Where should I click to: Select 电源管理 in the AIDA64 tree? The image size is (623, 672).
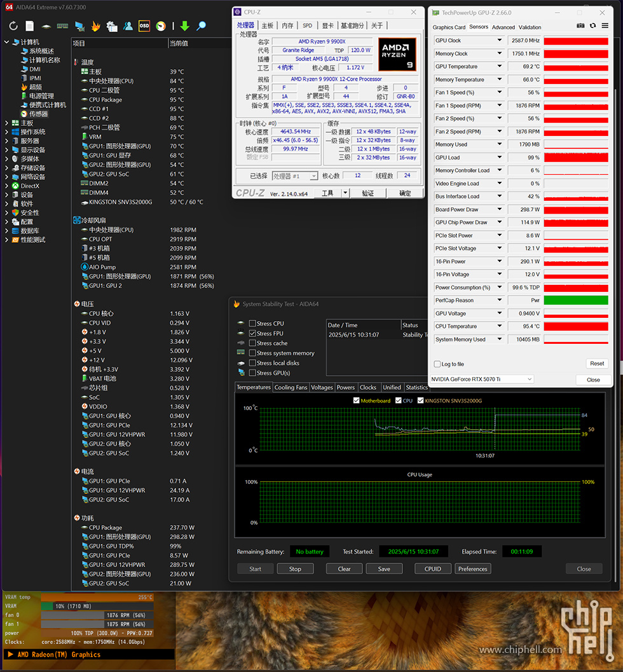point(41,96)
